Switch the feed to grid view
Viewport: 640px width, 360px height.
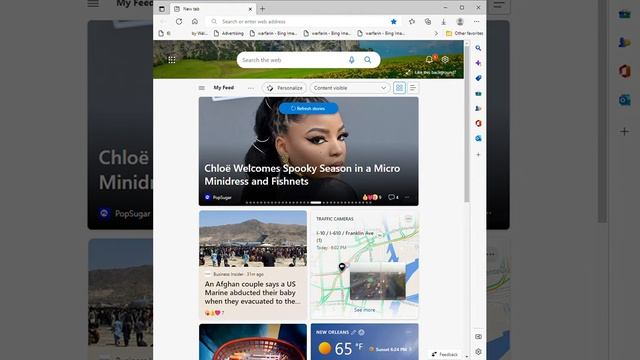point(399,88)
